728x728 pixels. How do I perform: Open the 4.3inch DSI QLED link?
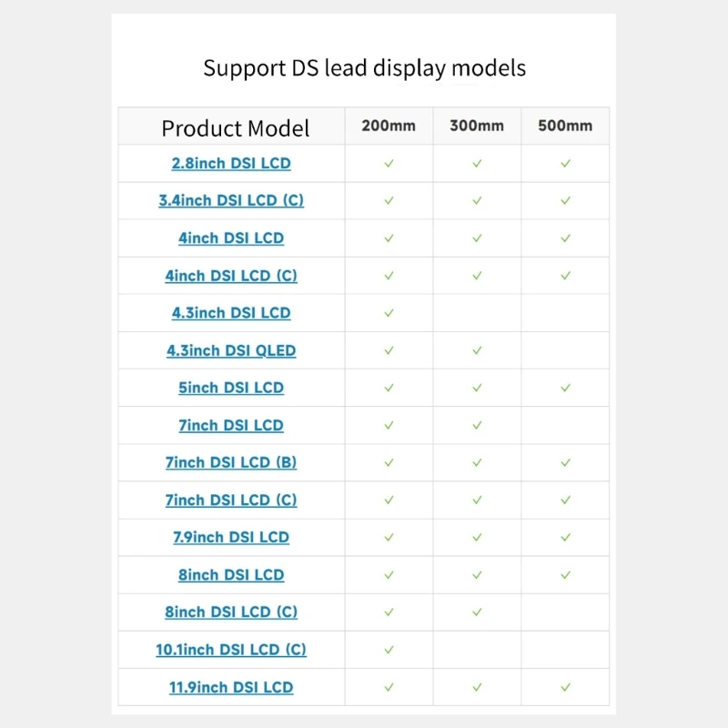pos(231,350)
